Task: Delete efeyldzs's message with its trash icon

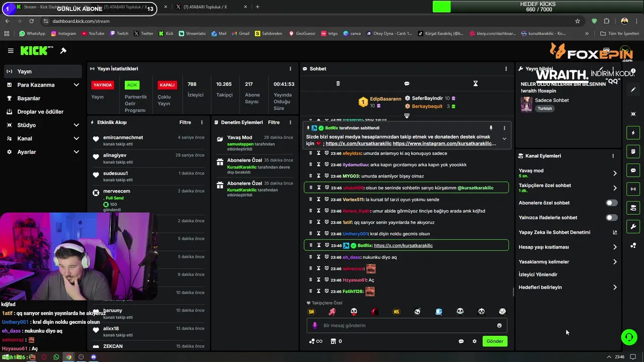Action: click(310, 153)
